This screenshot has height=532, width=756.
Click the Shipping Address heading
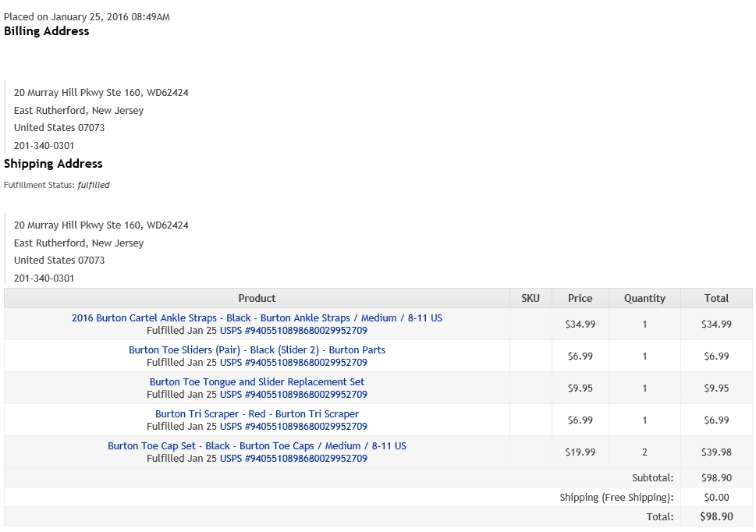[53, 164]
